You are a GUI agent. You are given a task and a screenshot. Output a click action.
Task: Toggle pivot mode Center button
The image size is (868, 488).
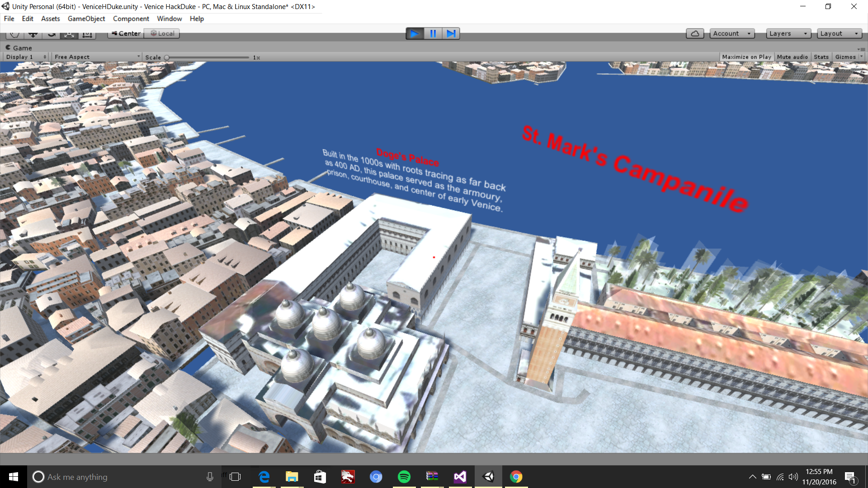[126, 33]
